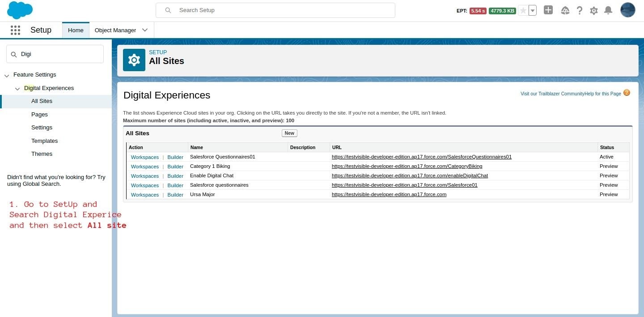Open Builder for Enable Digital Chat
Viewport: 644px width, 317px height.
click(175, 176)
